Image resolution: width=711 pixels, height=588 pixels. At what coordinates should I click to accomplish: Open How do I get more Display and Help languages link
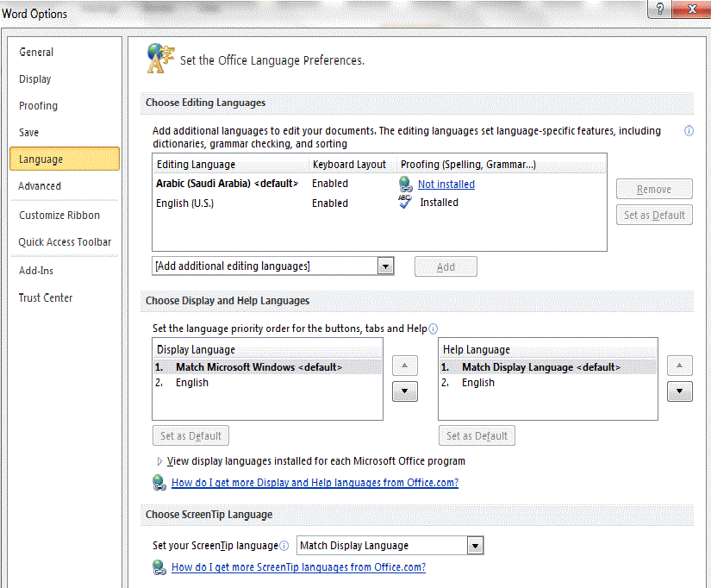tap(315, 483)
